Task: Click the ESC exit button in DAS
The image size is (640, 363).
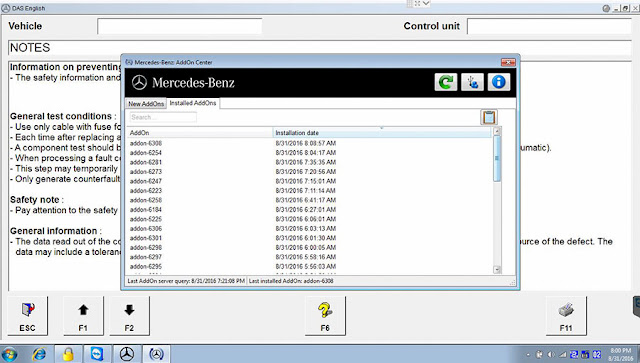Action: click(x=27, y=316)
